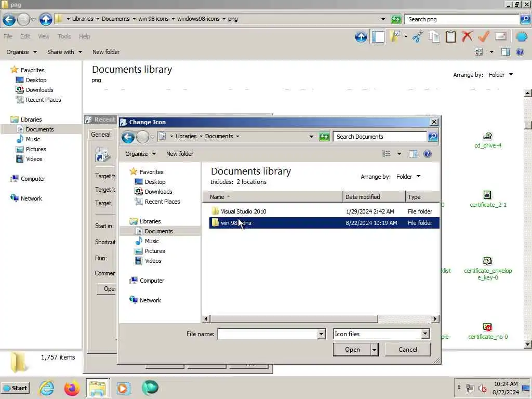
Task: Click Organize in png window
Action: [21, 52]
